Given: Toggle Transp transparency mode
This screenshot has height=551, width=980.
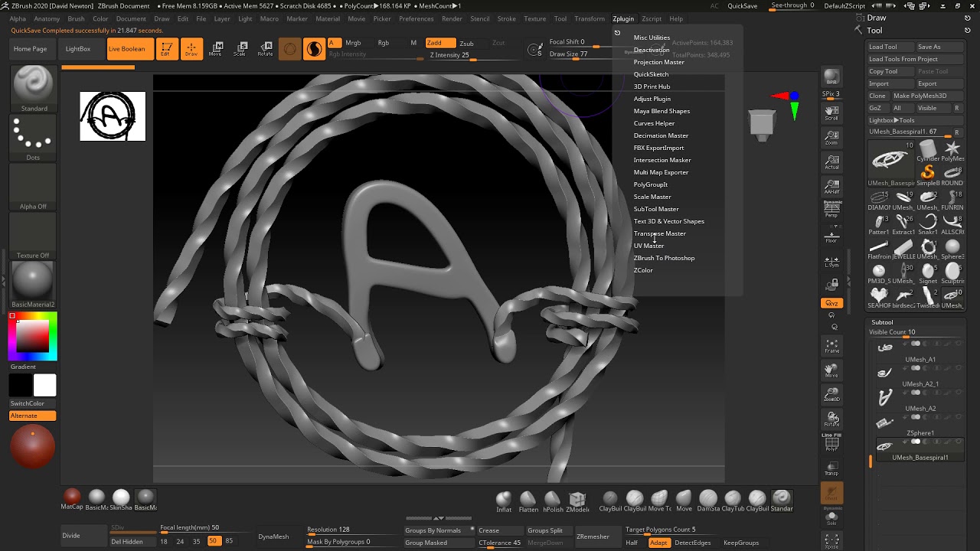Looking at the screenshot, I should click(831, 468).
